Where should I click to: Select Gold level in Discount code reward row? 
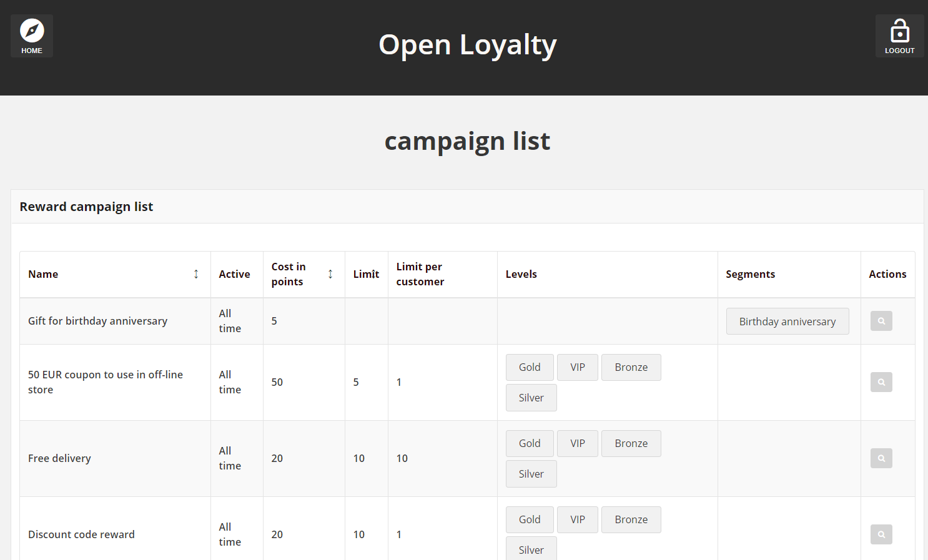[x=530, y=519]
